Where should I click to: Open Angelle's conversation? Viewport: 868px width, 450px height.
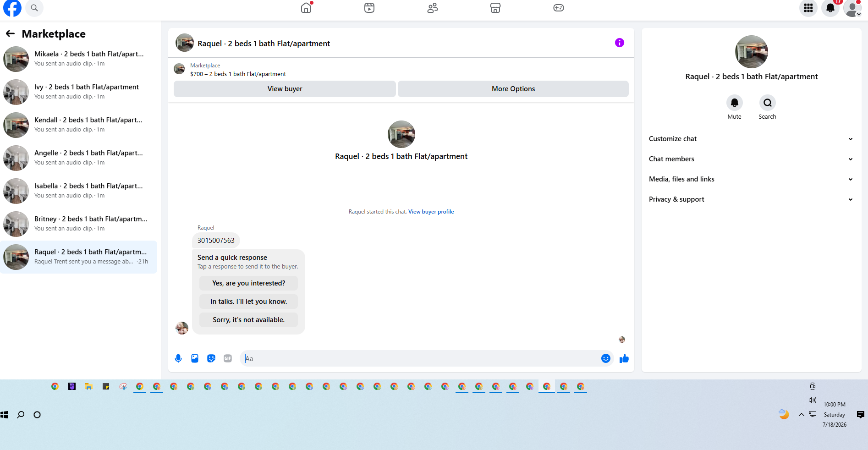(79, 158)
